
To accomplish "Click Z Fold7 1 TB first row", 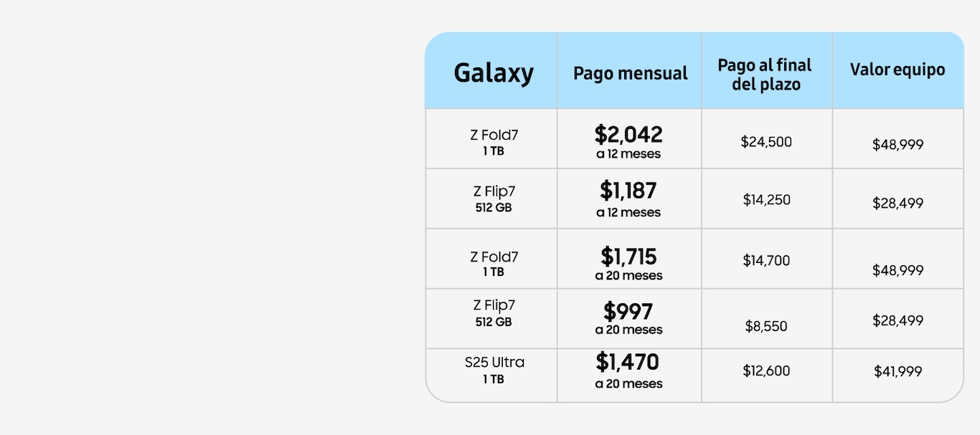I will click(494, 142).
